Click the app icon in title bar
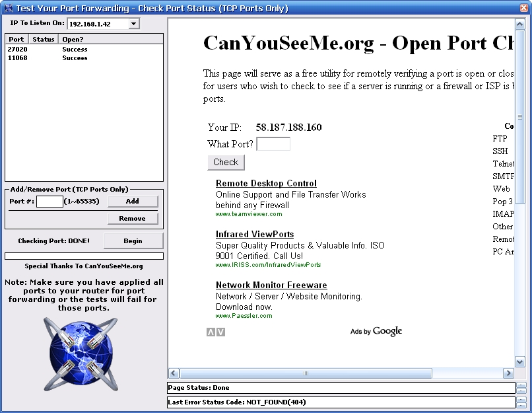Screen dimensions: 532x413 (x=9, y=8)
